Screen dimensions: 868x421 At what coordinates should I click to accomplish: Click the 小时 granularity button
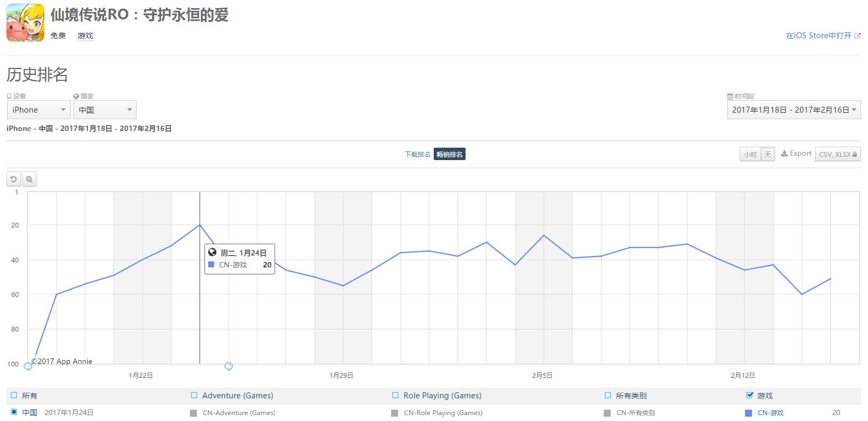pos(750,155)
